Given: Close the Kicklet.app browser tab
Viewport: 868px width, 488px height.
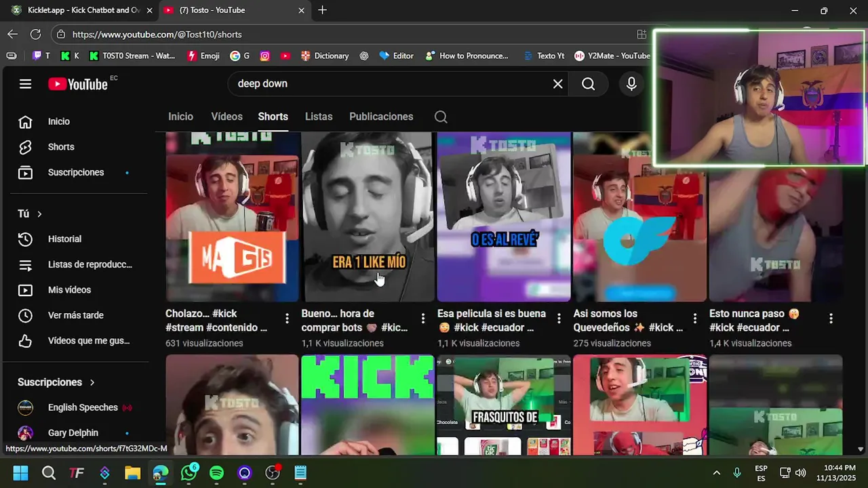Looking at the screenshot, I should coord(149,10).
